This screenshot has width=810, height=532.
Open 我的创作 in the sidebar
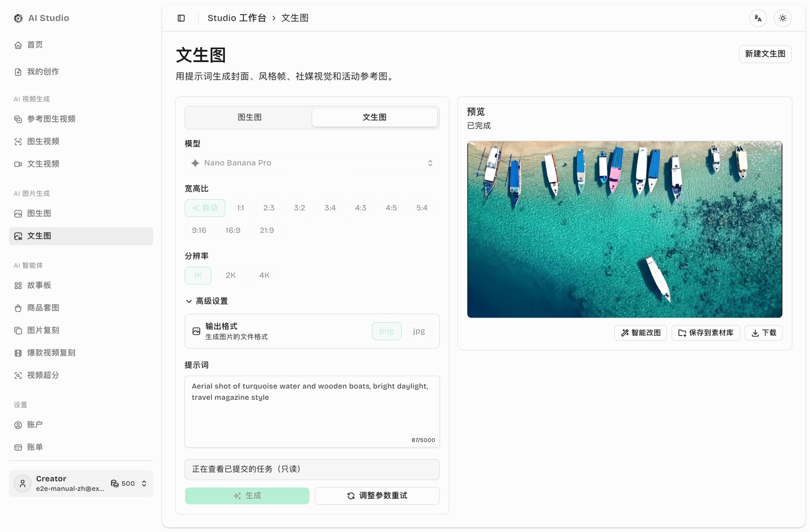tap(81, 72)
